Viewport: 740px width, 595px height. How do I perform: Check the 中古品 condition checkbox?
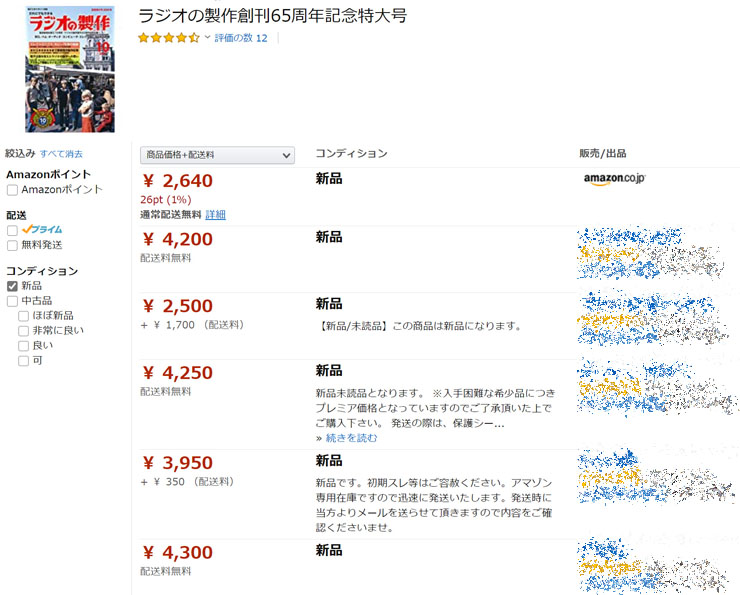(12, 301)
